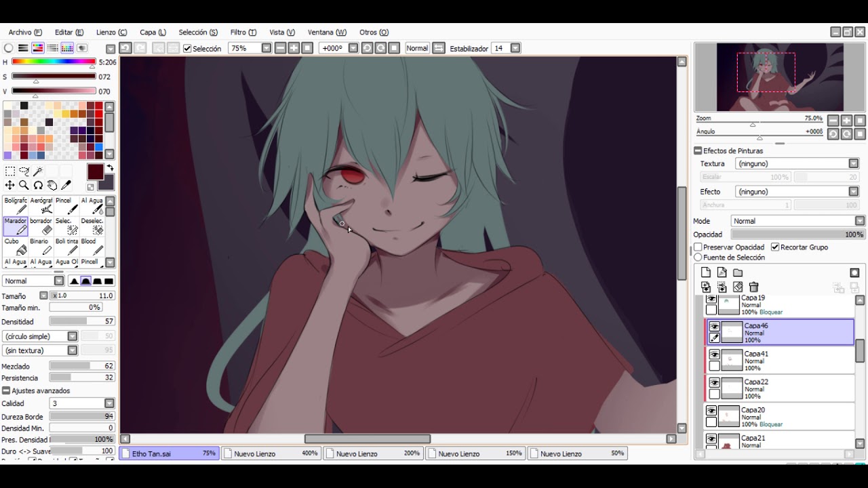Hide layer Capa20 with its eye icon

click(711, 411)
